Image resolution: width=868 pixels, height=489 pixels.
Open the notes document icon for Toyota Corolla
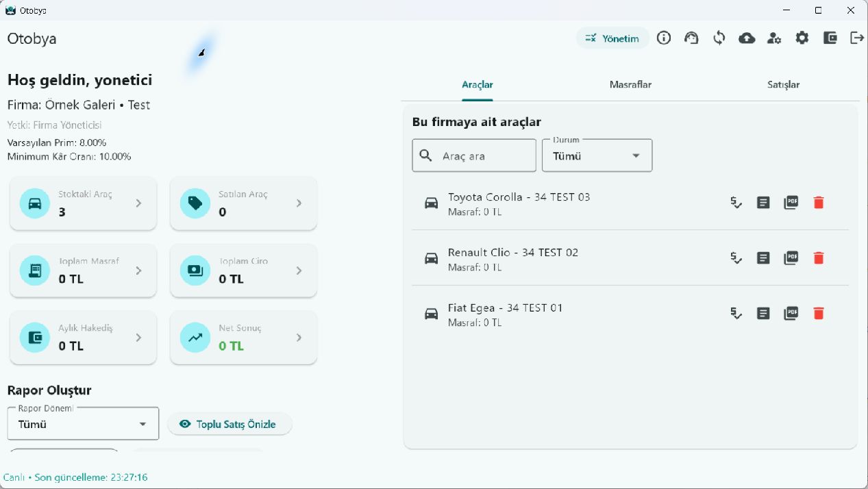tap(763, 203)
